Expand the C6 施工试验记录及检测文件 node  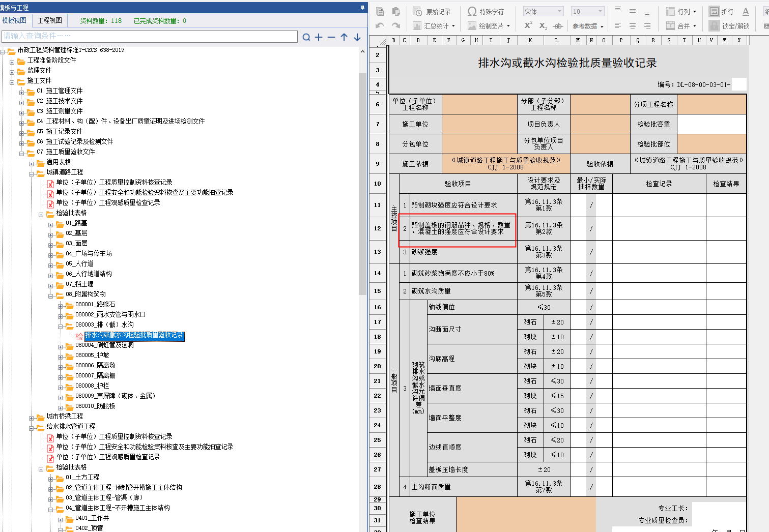tap(22, 143)
